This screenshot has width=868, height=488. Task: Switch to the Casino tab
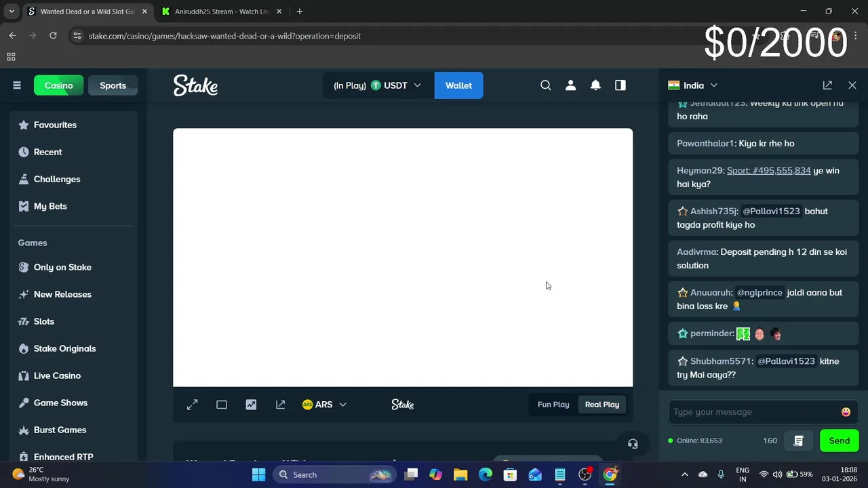tap(59, 85)
